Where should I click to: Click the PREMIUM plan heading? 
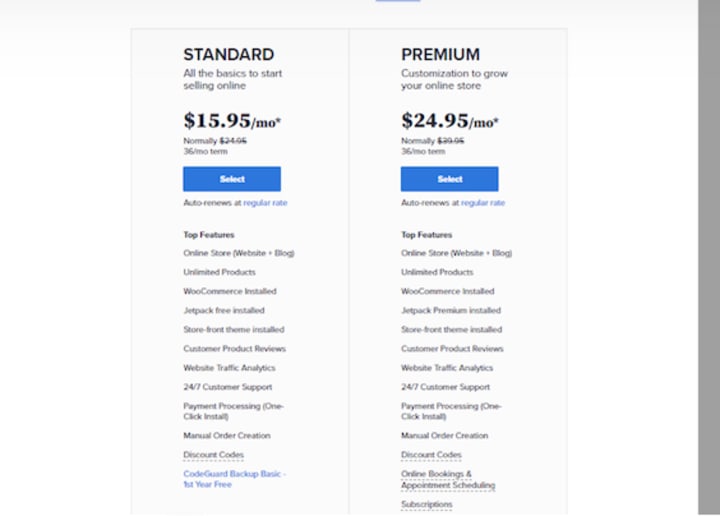pyautogui.click(x=440, y=55)
